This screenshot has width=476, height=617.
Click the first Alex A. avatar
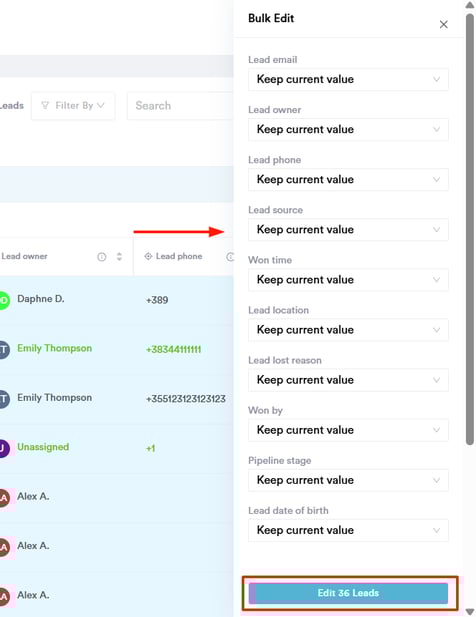[4, 498]
